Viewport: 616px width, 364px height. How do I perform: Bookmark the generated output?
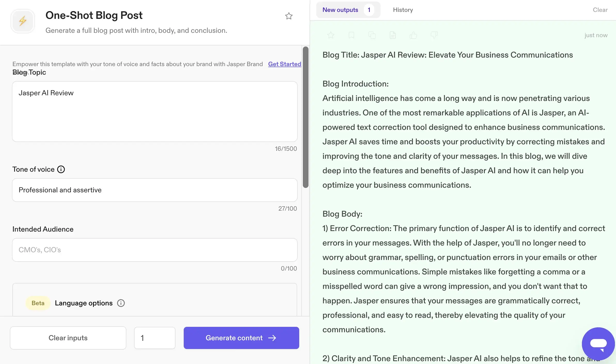point(351,35)
